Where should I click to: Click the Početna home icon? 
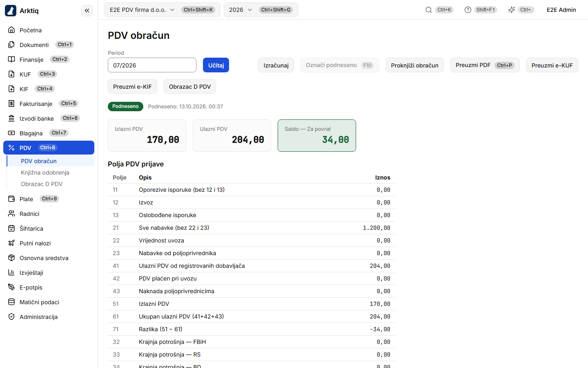(11, 30)
